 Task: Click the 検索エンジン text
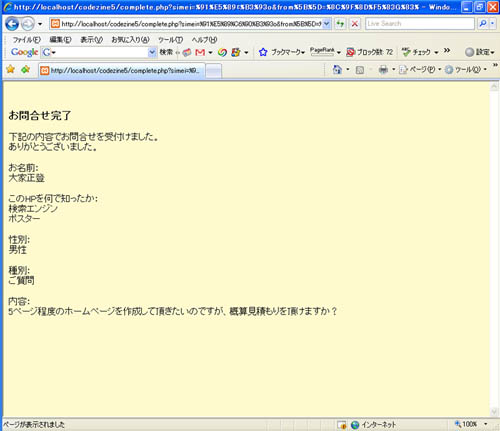(33, 209)
